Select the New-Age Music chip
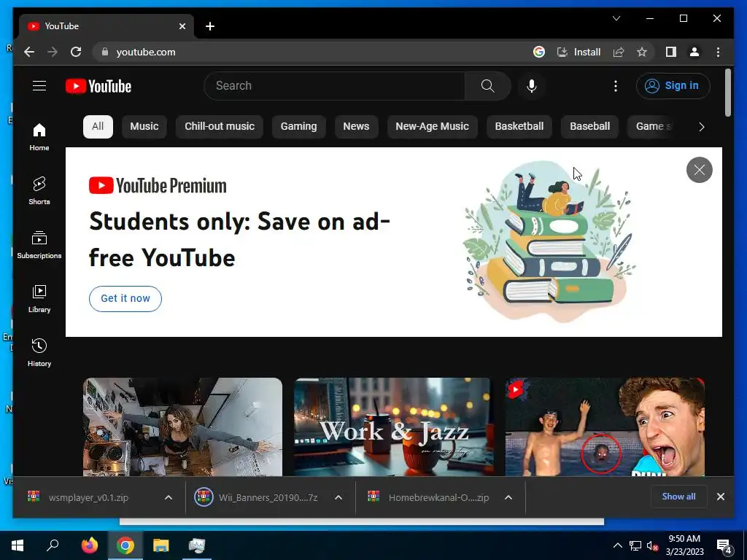 point(432,126)
